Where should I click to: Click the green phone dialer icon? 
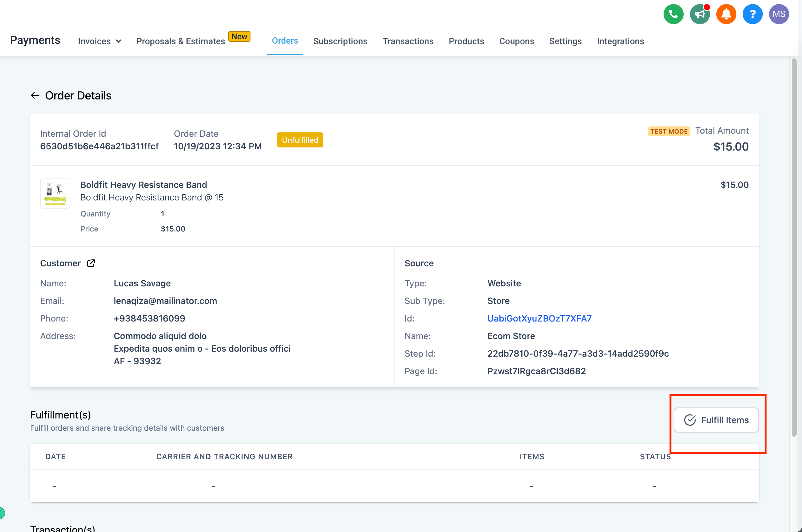(673, 14)
